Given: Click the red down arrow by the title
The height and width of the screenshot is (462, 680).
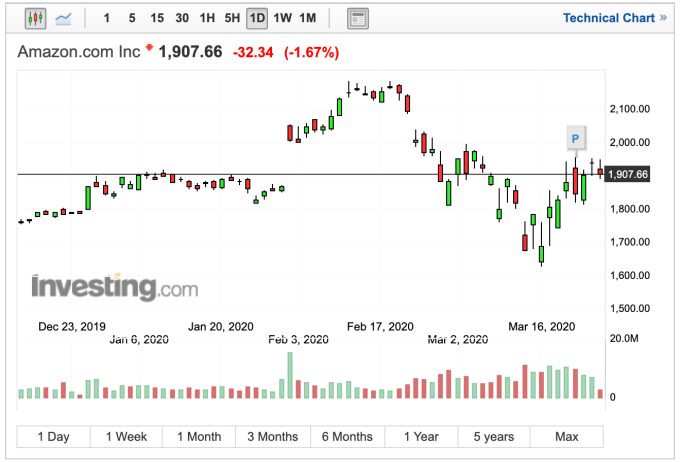Looking at the screenshot, I should [x=149, y=47].
